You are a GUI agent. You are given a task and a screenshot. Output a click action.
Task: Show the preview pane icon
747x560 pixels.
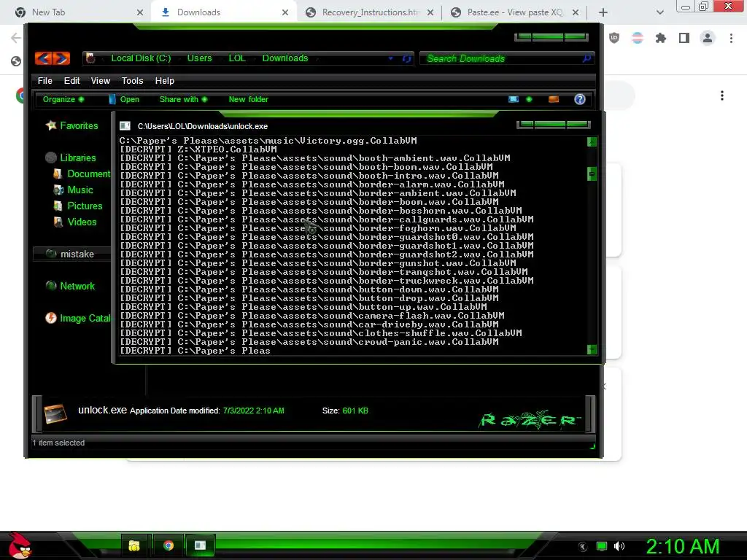pos(554,99)
